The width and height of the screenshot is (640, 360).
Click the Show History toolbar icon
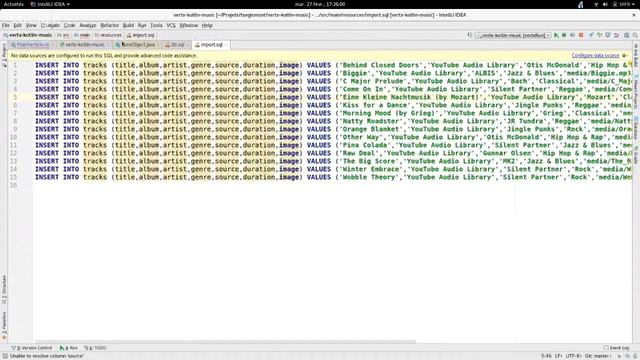tap(608, 36)
